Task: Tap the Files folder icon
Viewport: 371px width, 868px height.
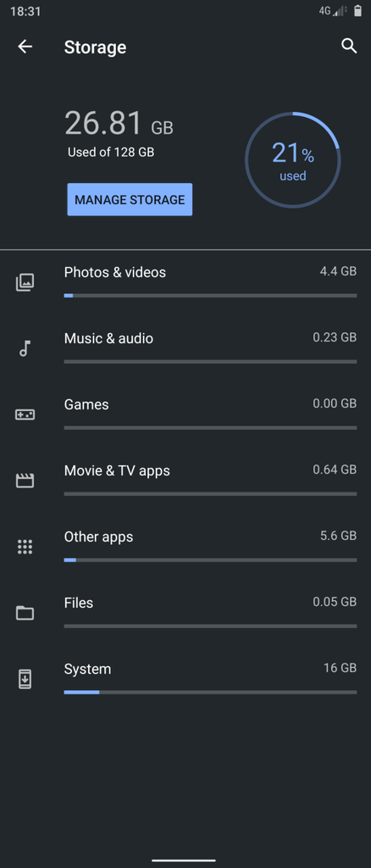Action: click(25, 613)
